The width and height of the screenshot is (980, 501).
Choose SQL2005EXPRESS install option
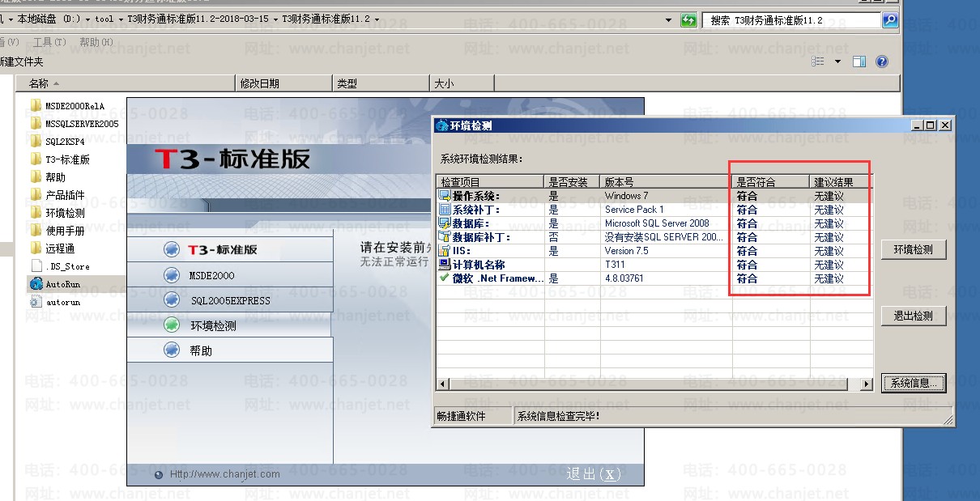tap(230, 300)
